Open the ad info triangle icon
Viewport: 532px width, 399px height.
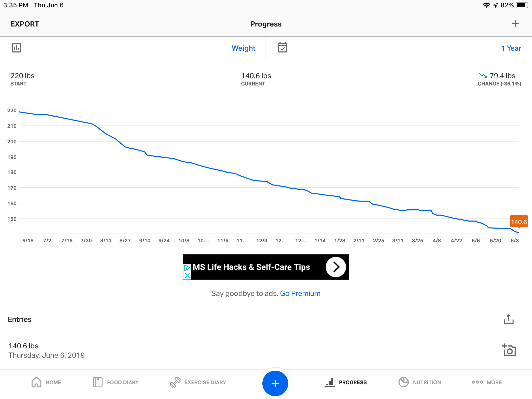click(187, 268)
